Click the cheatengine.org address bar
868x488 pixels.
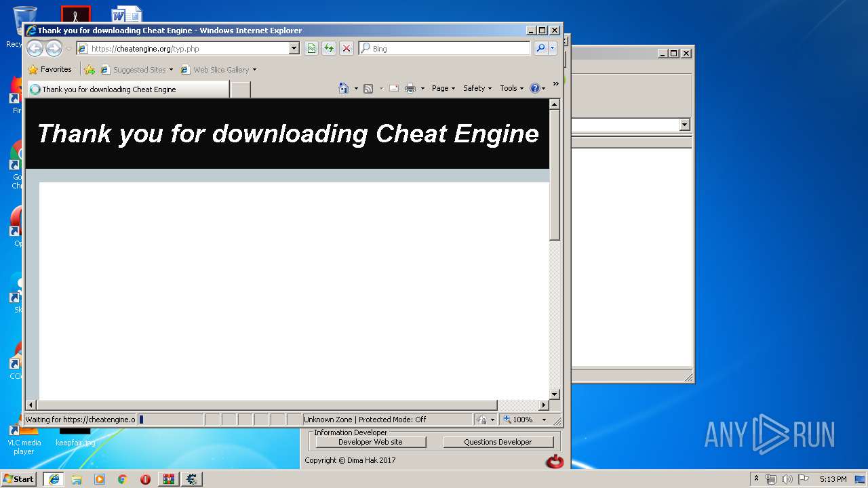pos(188,49)
